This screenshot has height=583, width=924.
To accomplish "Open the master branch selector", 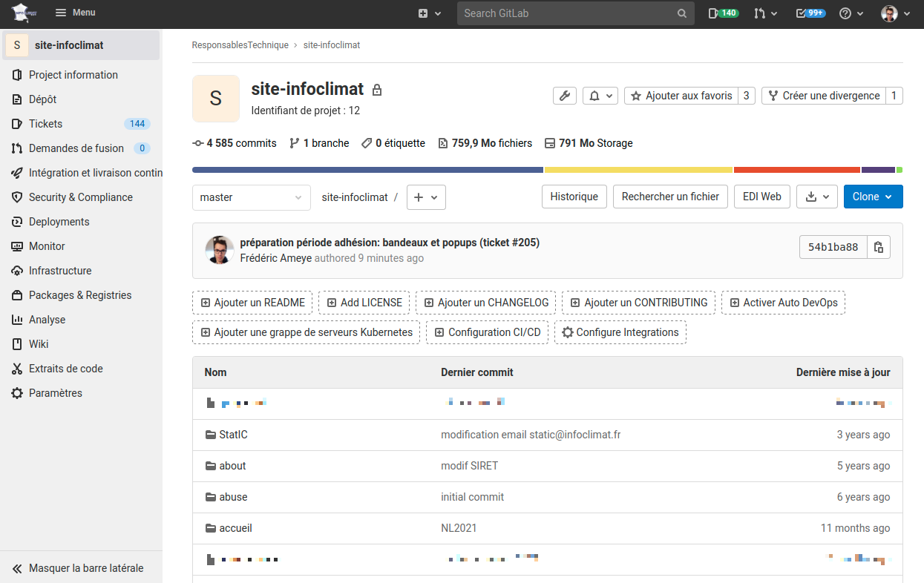I will click(252, 197).
